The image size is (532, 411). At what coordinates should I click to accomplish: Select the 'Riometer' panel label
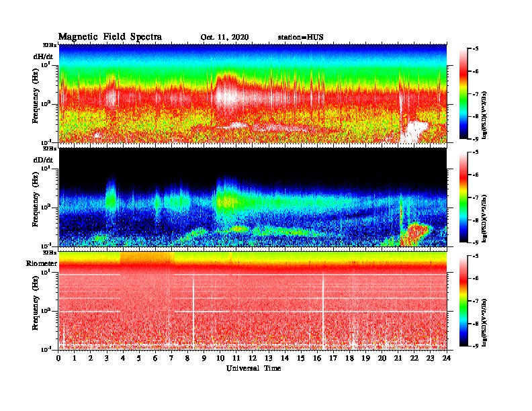click(x=42, y=263)
